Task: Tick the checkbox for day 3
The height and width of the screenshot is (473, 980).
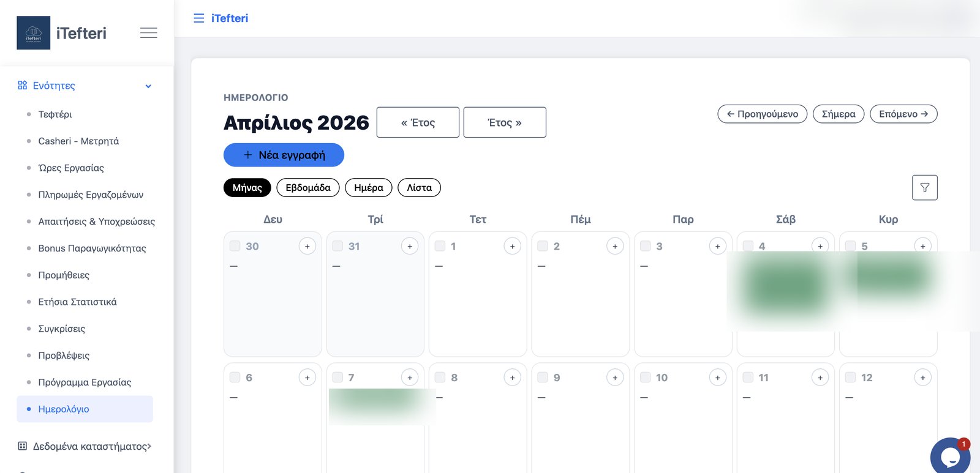Action: pos(645,246)
